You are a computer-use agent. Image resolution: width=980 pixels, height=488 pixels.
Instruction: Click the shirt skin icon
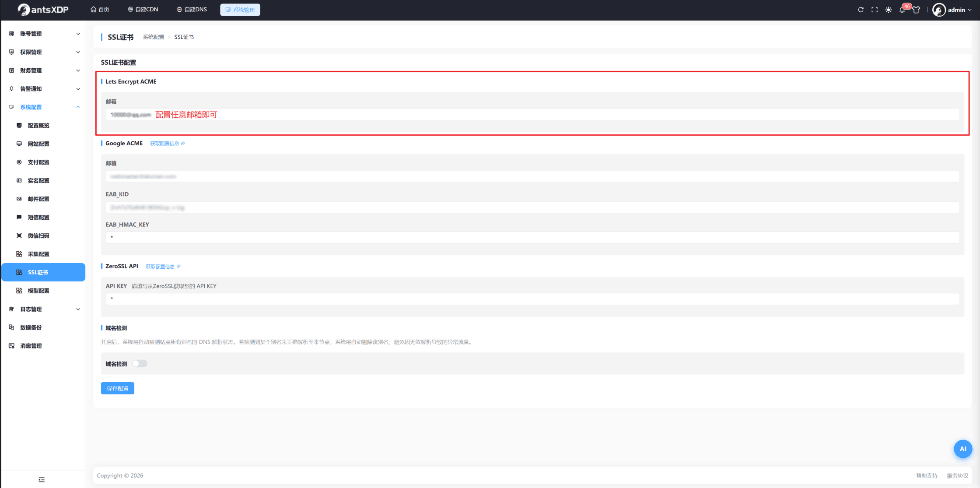pos(916,10)
